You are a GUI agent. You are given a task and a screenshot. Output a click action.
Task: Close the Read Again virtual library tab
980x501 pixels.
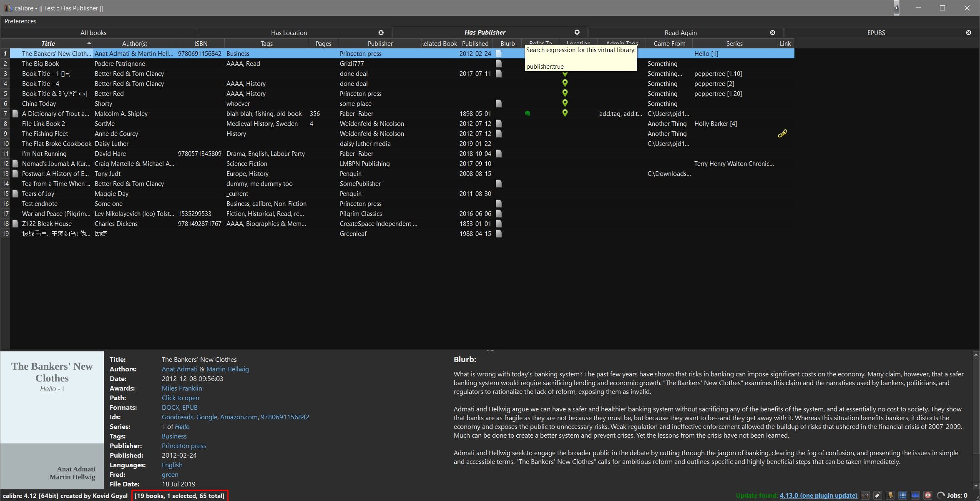point(772,33)
